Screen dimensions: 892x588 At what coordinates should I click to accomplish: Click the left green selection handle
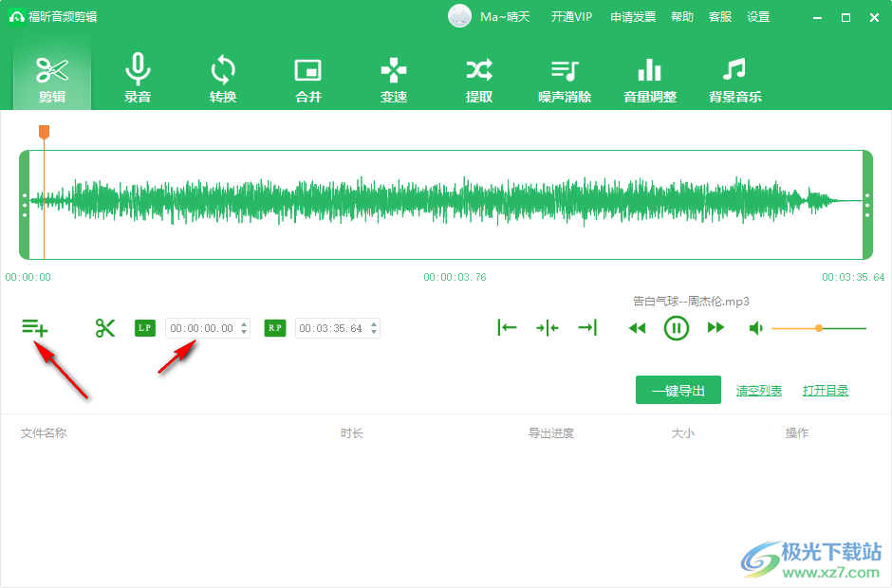pos(25,205)
